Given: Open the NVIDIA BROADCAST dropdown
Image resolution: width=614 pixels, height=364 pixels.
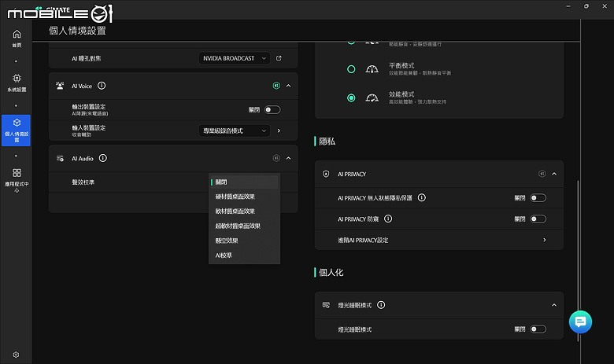Looking at the screenshot, I should 234,58.
